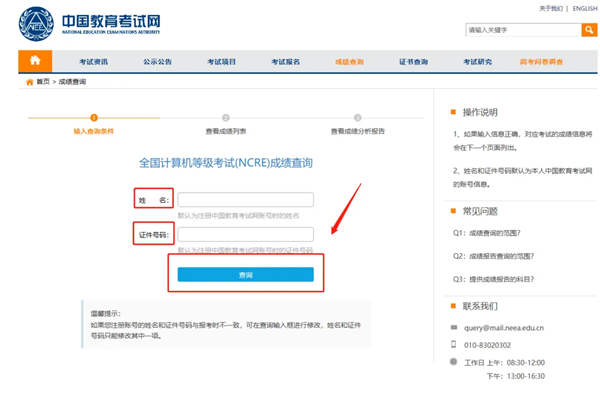
Task: Click the 中国教育考试网 site title
Action: 111,21
